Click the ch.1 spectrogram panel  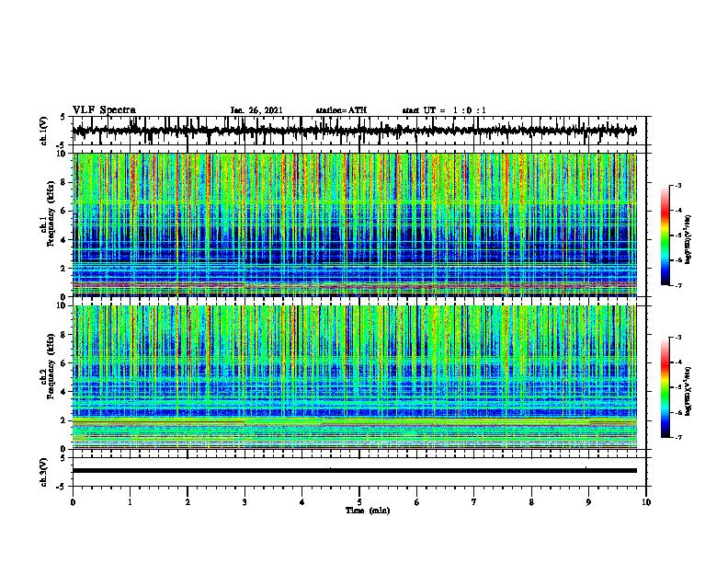354,224
